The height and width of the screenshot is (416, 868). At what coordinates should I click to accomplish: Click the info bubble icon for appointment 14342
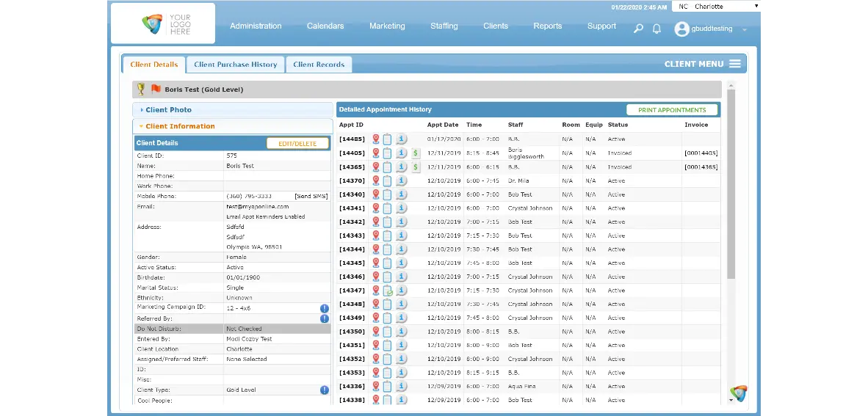coord(402,222)
